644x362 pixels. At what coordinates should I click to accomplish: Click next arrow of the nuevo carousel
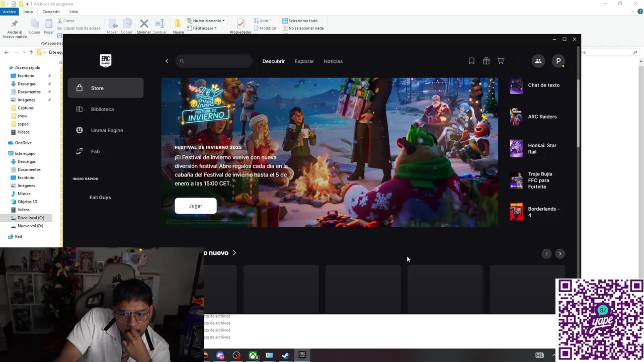(559, 253)
